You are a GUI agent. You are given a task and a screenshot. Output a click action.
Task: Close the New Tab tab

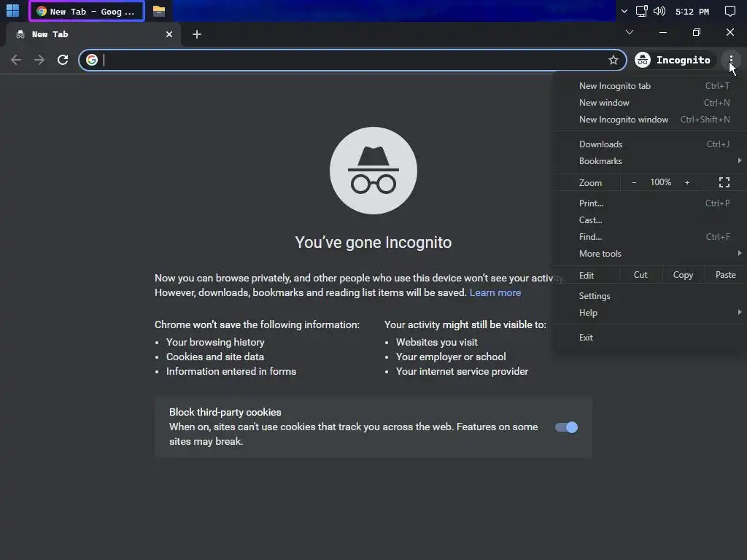[169, 34]
